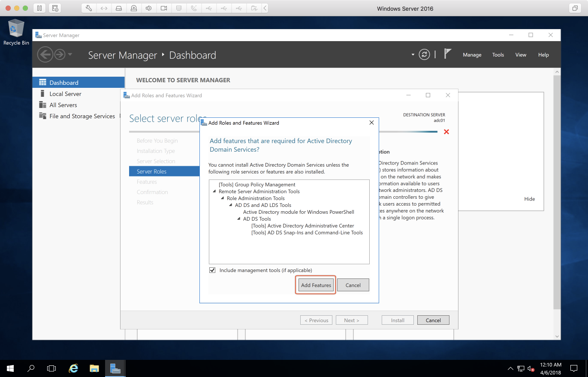Open the Tools menu
Viewport: 588px width, 377px height.
tap(498, 55)
